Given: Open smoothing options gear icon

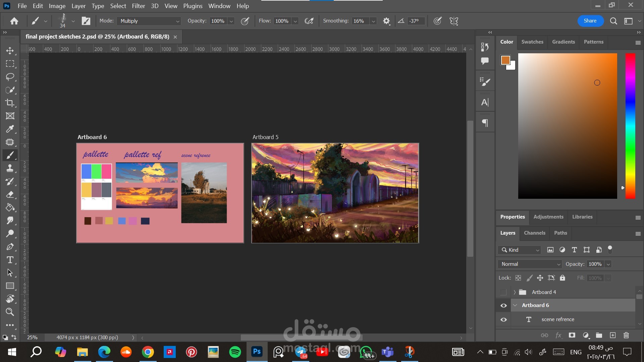Looking at the screenshot, I should point(386,21).
